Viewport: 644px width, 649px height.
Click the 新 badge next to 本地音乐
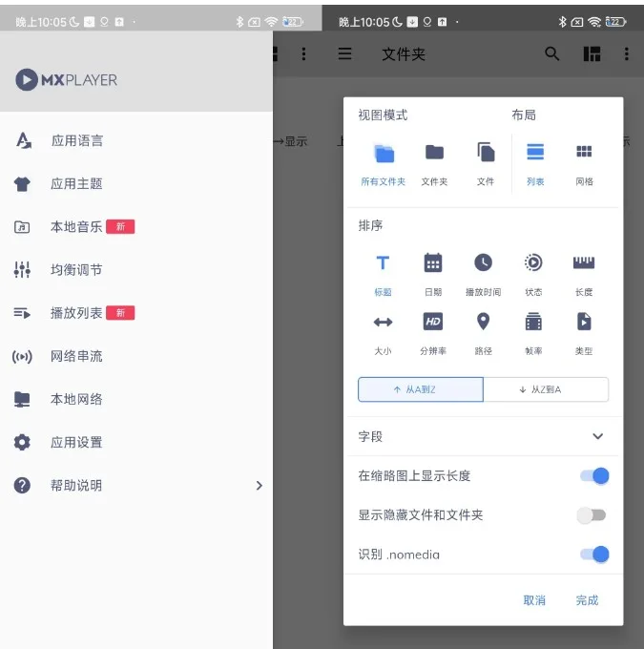(120, 227)
